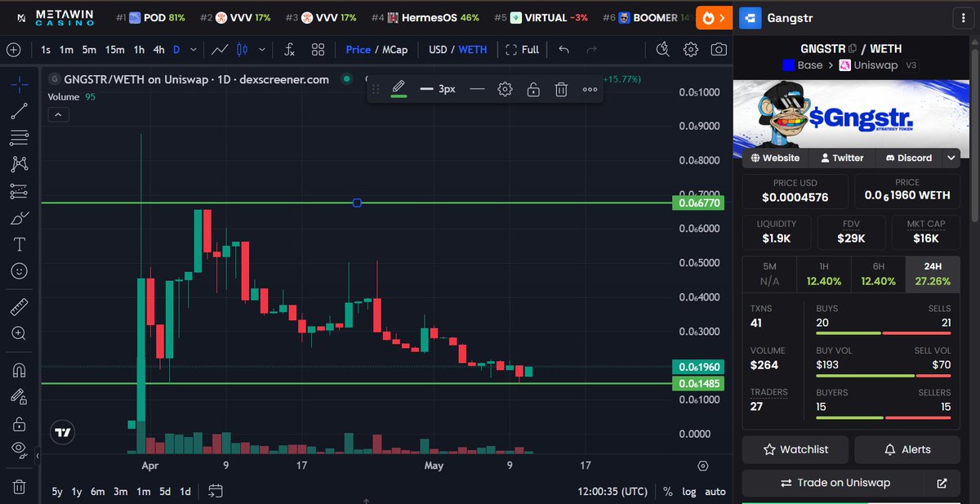The height and width of the screenshot is (504, 980).
Task: Open quick search lightning icon
Action: point(662,49)
